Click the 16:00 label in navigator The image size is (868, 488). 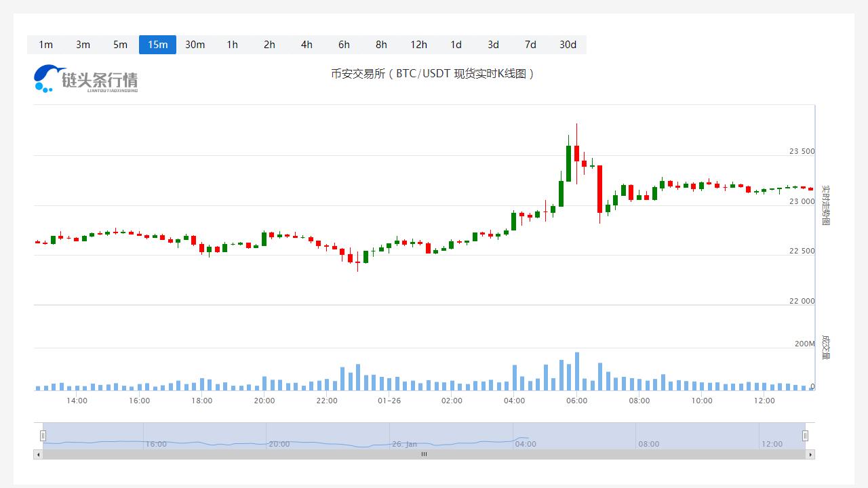pyautogui.click(x=156, y=445)
